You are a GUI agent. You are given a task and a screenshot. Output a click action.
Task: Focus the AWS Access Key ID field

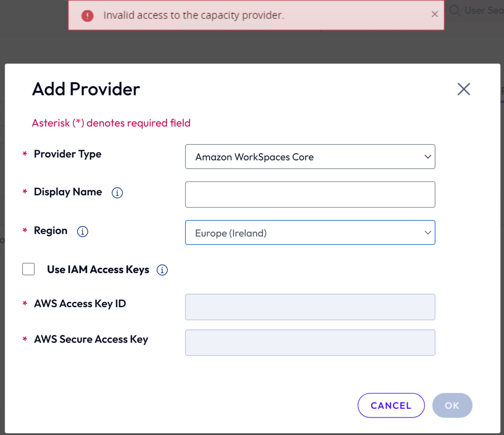click(310, 307)
